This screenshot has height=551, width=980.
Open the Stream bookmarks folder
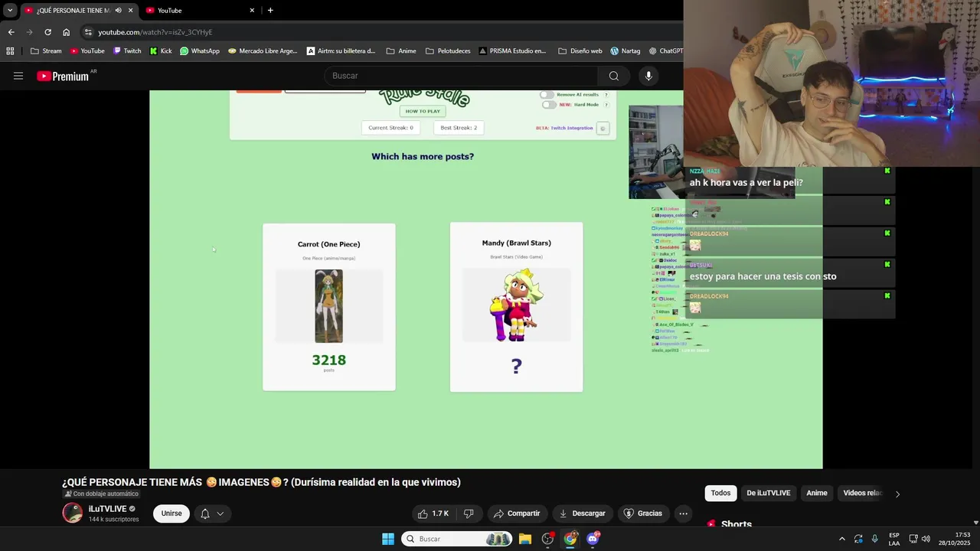coord(46,51)
